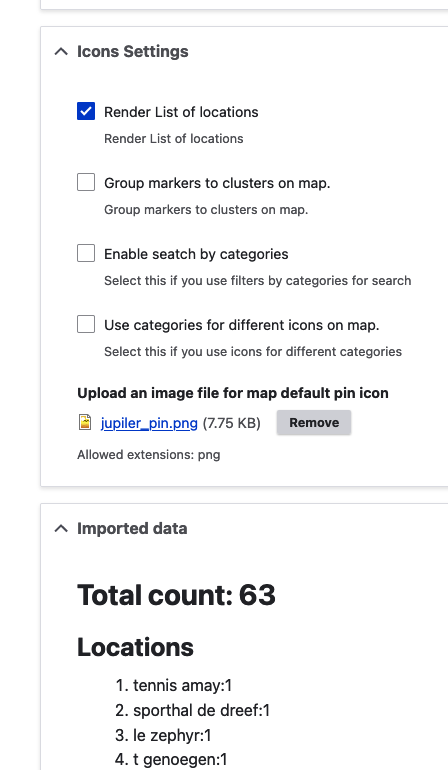
Task: Uncheck Render List of locations checkbox
Action: tap(86, 111)
